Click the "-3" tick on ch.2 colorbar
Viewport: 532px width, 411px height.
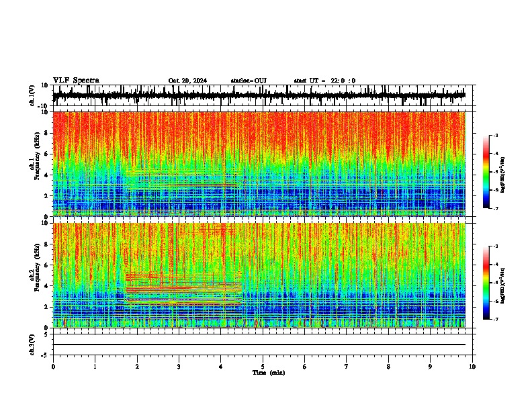pos(495,246)
